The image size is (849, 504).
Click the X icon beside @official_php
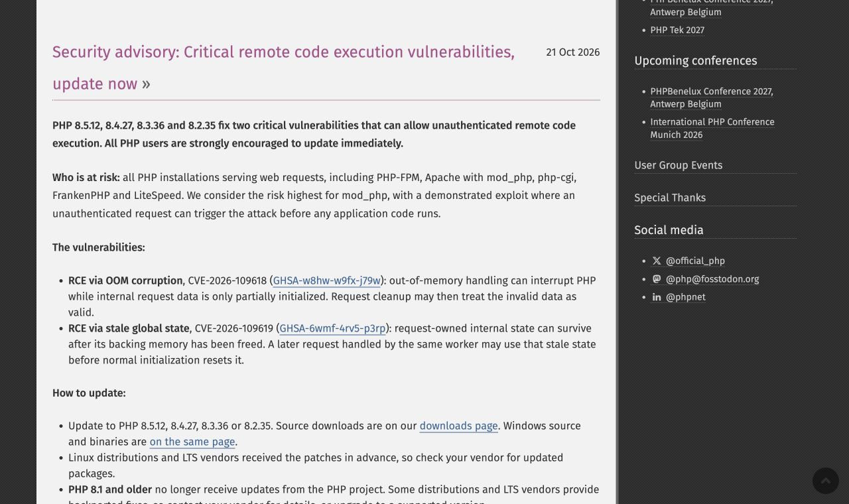click(657, 261)
